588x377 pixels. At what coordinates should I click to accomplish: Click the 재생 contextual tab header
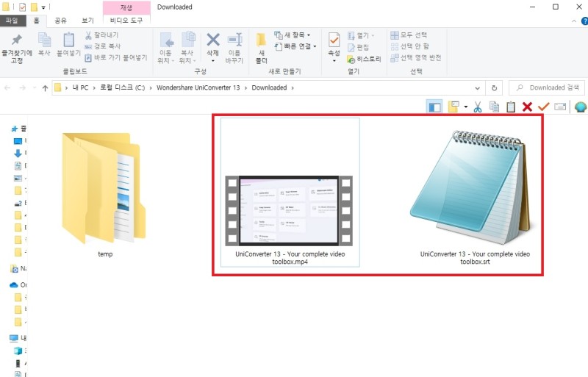click(126, 7)
